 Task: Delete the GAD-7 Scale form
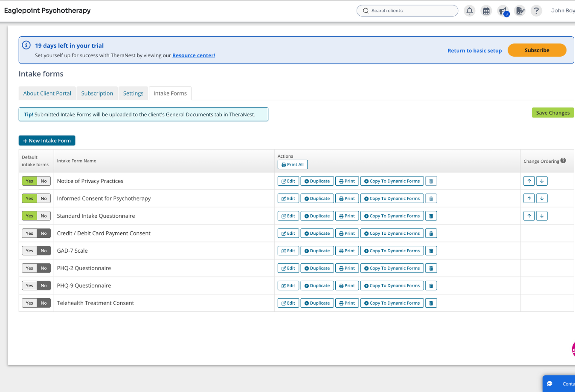(x=431, y=251)
